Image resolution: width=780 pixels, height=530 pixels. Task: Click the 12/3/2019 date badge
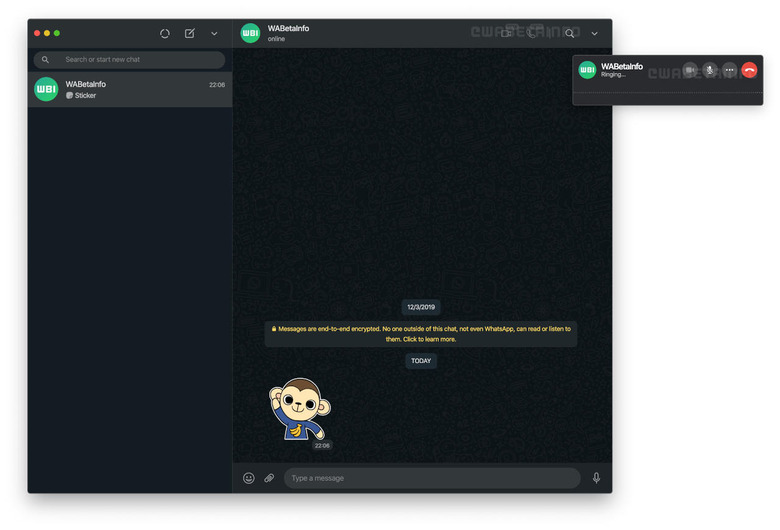421,307
